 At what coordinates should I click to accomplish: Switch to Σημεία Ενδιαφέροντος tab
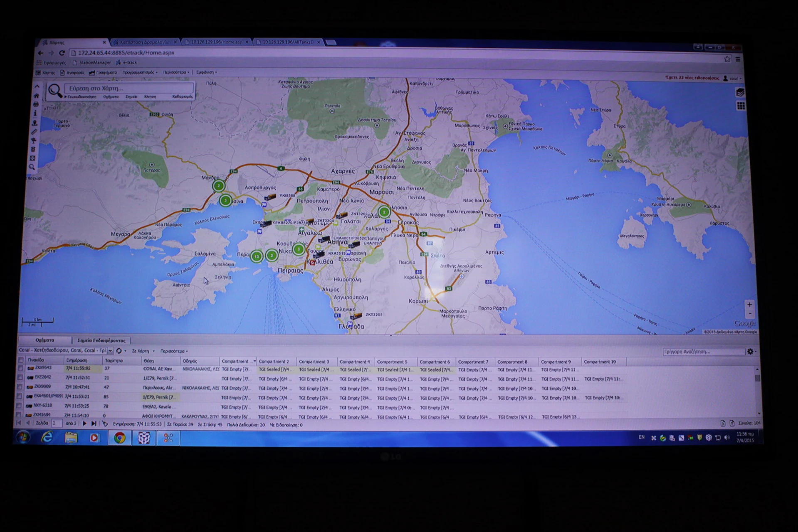101,340
